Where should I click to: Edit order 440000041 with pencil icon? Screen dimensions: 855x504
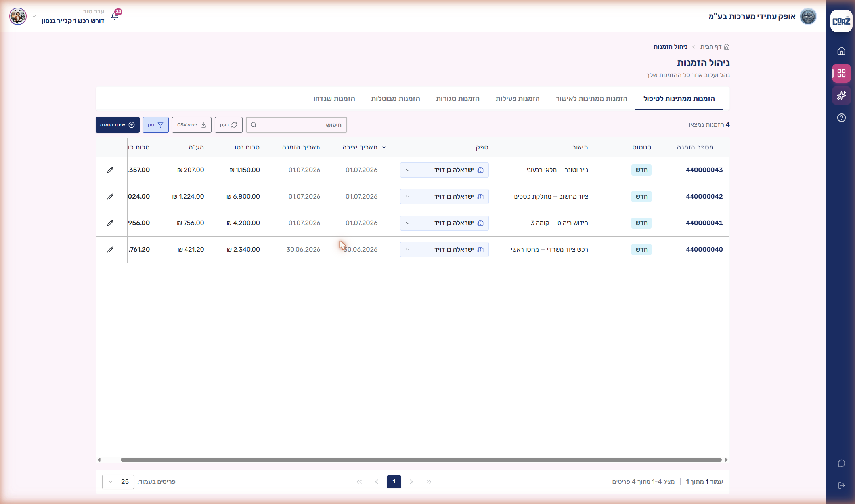[x=110, y=223]
